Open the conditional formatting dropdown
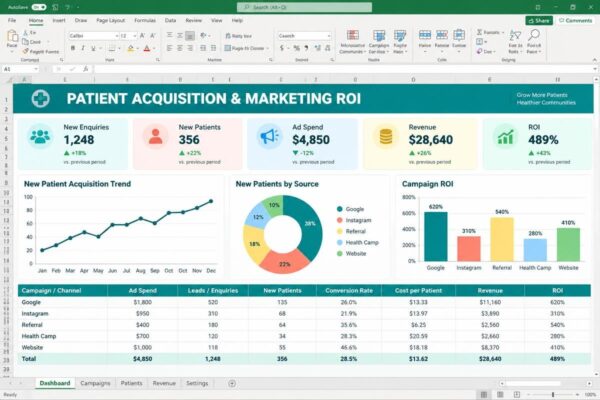 352,42
